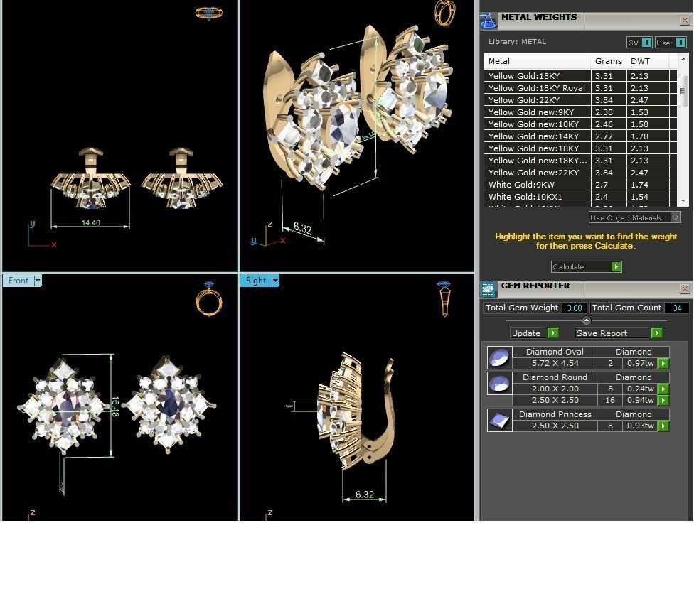Open the Right viewport dropdown
Viewport: 694px width, 616px height.
(x=275, y=281)
